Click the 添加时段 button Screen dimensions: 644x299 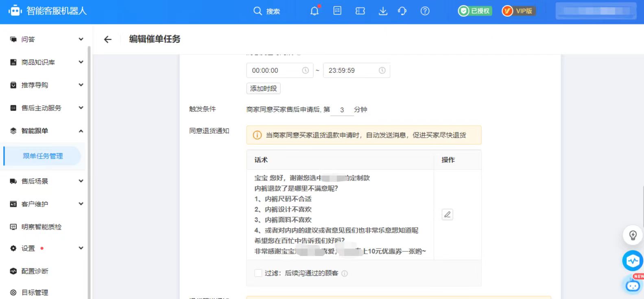point(263,89)
